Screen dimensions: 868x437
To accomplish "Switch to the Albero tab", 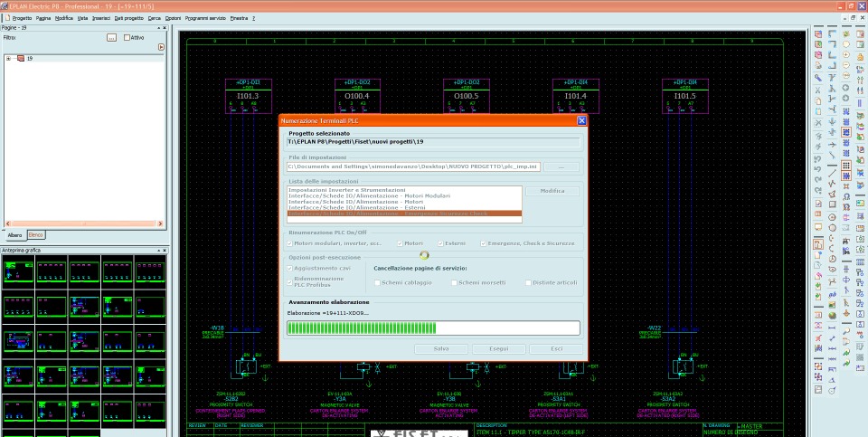I will click(14, 235).
